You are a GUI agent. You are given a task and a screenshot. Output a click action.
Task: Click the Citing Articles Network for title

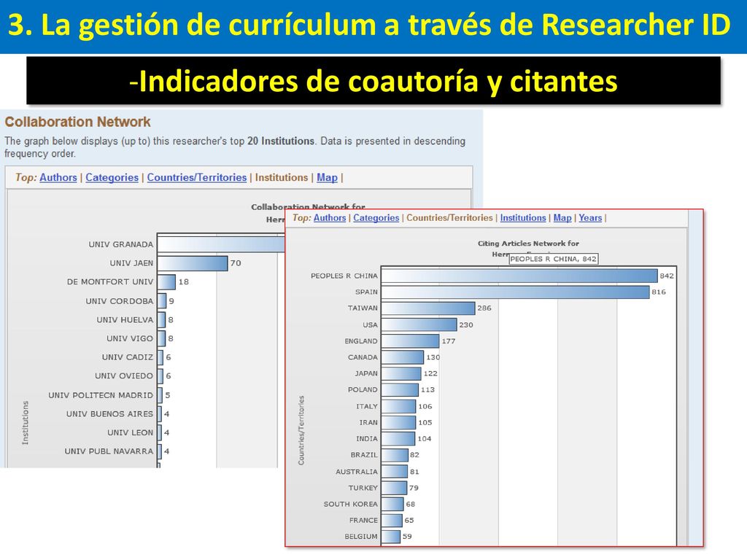pos(528,244)
